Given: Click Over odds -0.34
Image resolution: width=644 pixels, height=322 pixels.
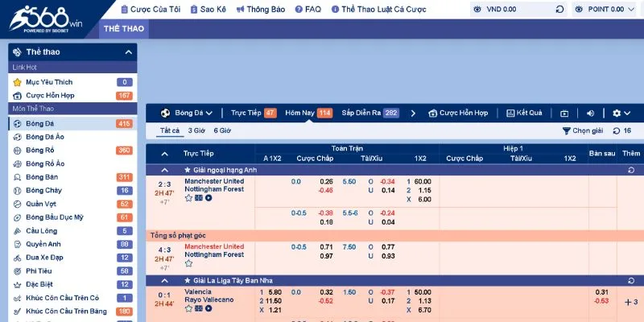Looking at the screenshot, I should (387, 182).
